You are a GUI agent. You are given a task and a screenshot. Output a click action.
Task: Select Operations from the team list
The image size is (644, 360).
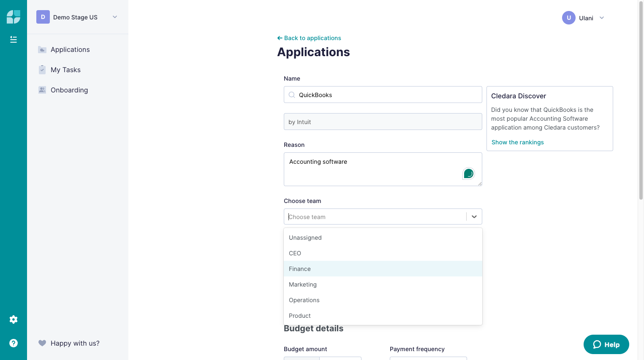tap(383, 300)
